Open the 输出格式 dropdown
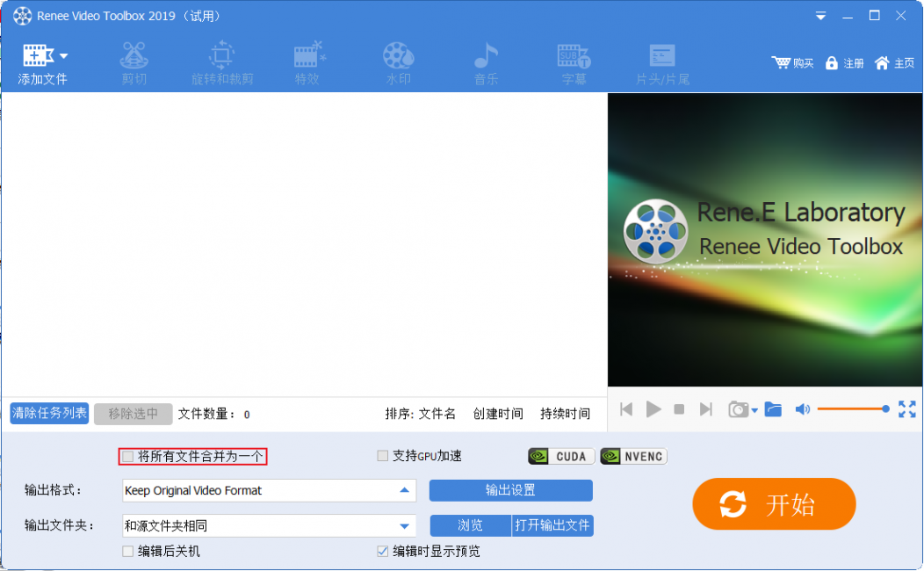The image size is (924, 571). point(270,490)
